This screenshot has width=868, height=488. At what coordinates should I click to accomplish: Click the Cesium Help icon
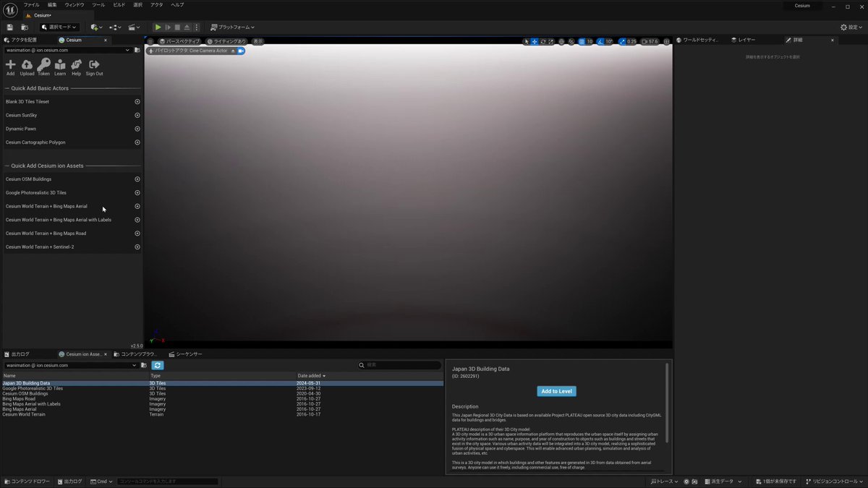click(x=76, y=67)
